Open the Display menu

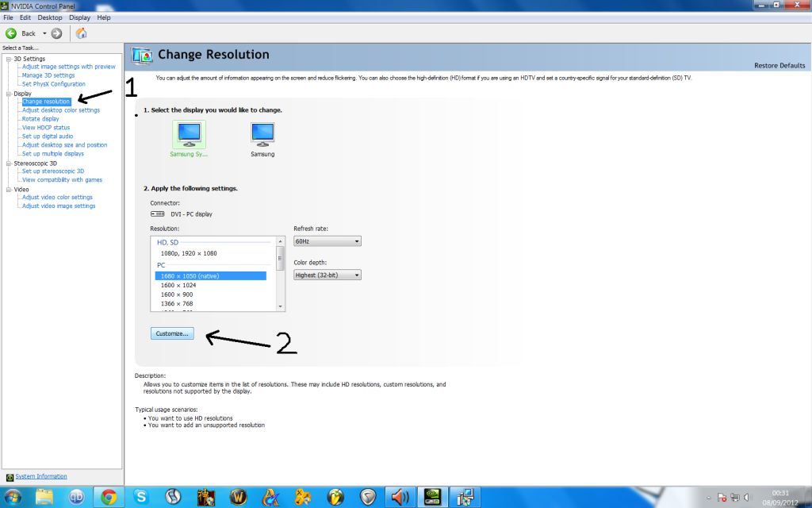tap(80, 17)
